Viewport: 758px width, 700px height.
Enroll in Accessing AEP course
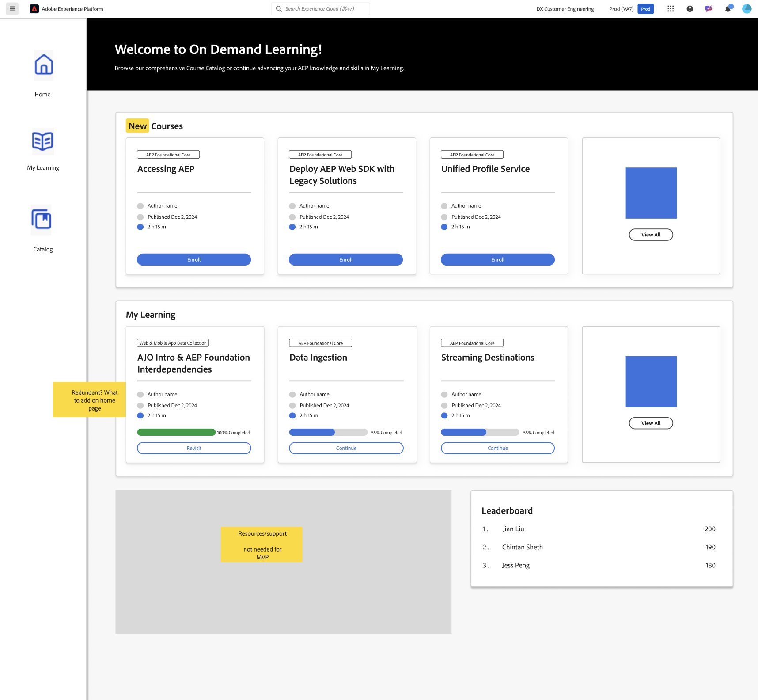point(194,259)
